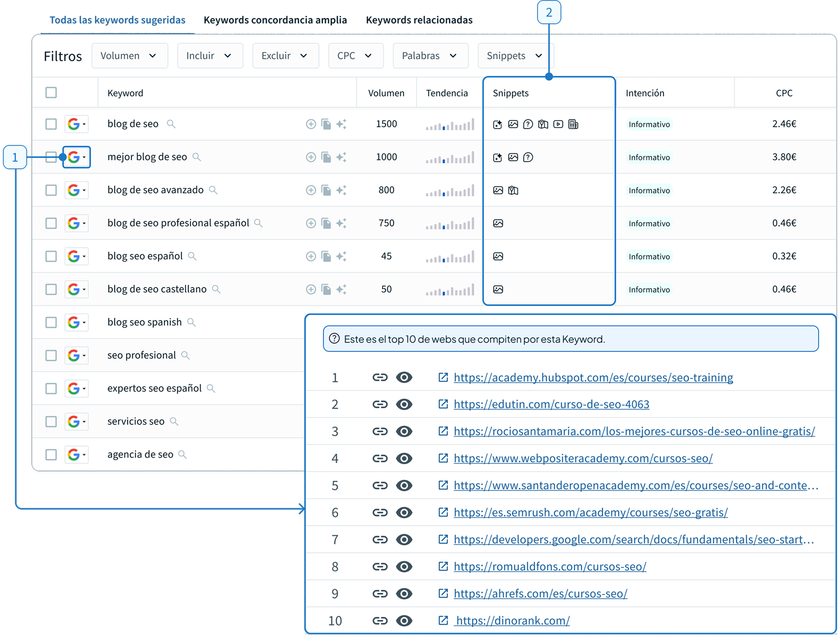Check the 'blog de seo' row checkbox
840x639 pixels.
pyautogui.click(x=51, y=124)
